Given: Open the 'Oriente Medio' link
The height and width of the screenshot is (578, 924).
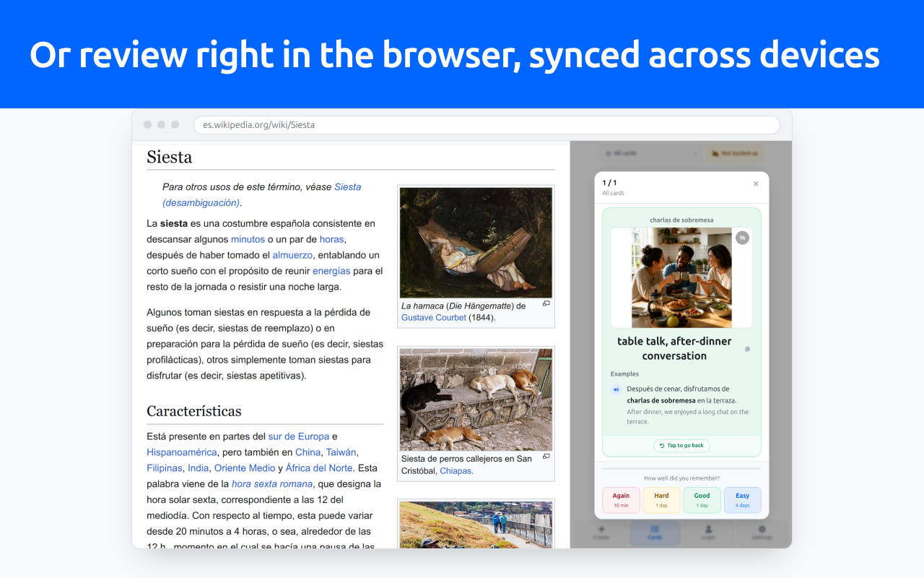Looking at the screenshot, I should coord(245,468).
